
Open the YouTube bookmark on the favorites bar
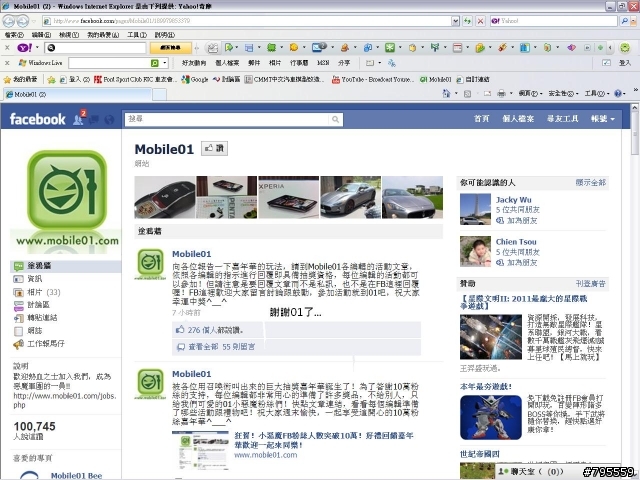(373, 79)
